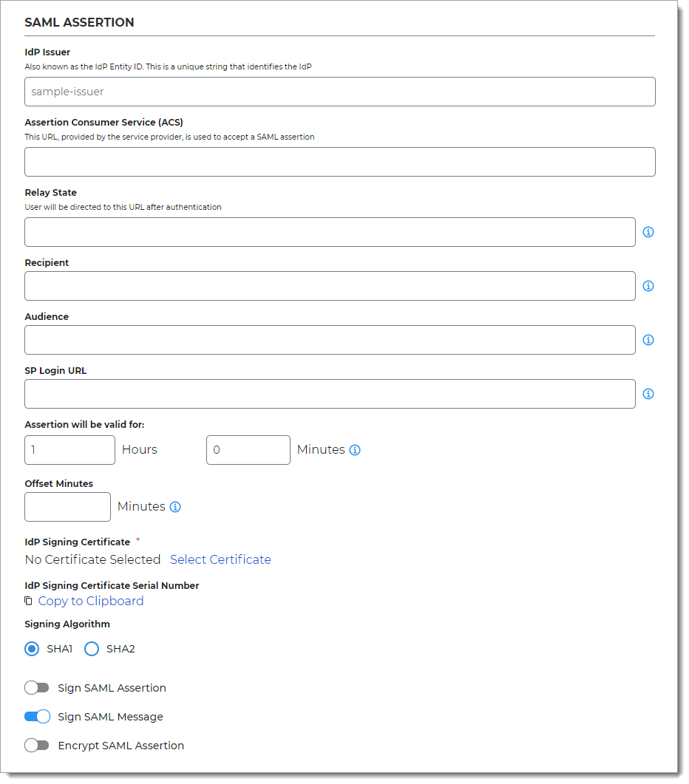Click the info icon next to assertion validity Minutes
The height and width of the screenshot is (784, 689).
(x=354, y=449)
